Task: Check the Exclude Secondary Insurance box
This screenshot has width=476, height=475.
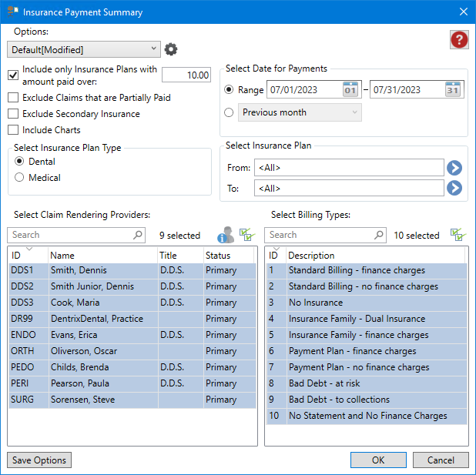Action: pyautogui.click(x=13, y=114)
